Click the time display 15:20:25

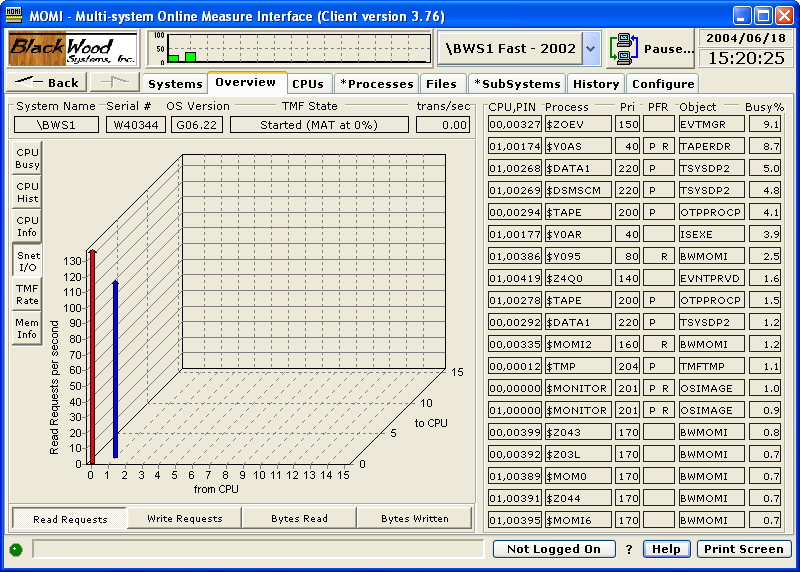coord(746,58)
